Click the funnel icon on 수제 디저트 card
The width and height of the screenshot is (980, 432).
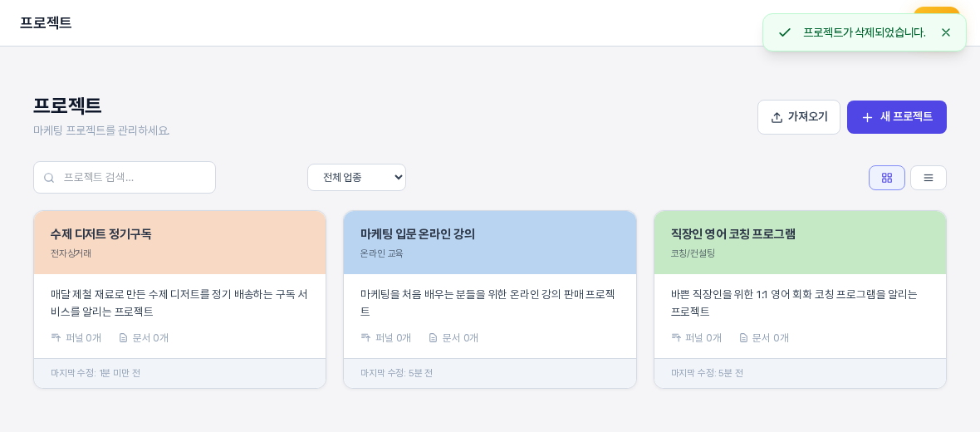point(56,337)
